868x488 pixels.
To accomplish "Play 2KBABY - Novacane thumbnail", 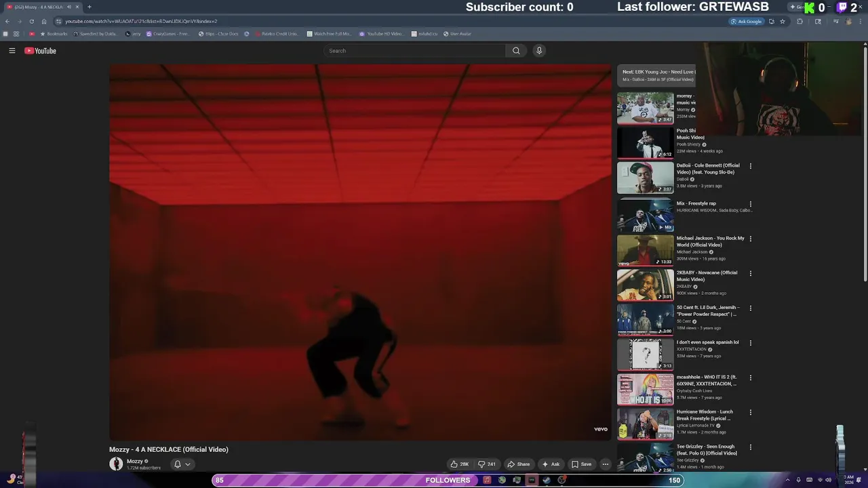I will tap(646, 285).
